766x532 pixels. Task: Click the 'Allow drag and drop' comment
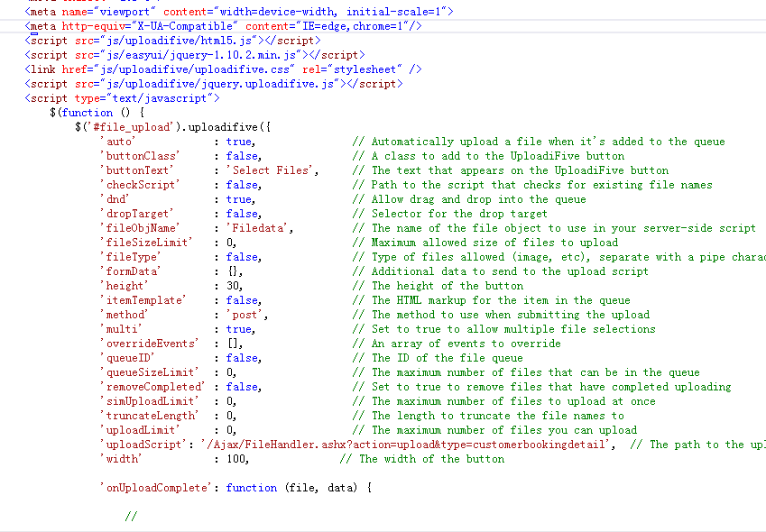tap(469, 199)
